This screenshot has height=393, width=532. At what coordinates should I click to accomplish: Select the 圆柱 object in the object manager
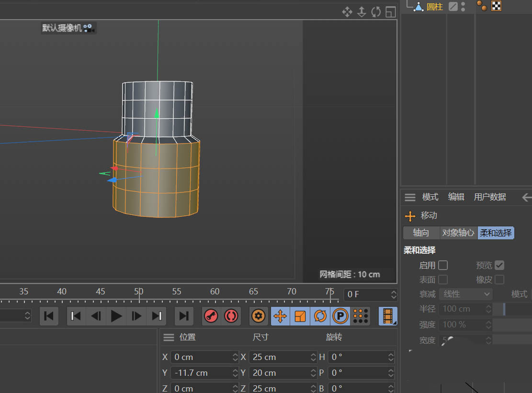point(434,7)
